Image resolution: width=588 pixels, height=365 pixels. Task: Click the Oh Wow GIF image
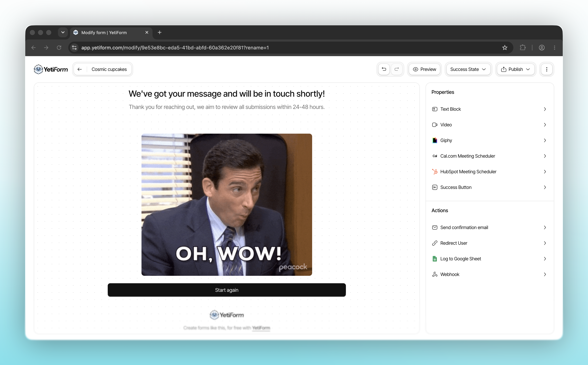[226, 205]
